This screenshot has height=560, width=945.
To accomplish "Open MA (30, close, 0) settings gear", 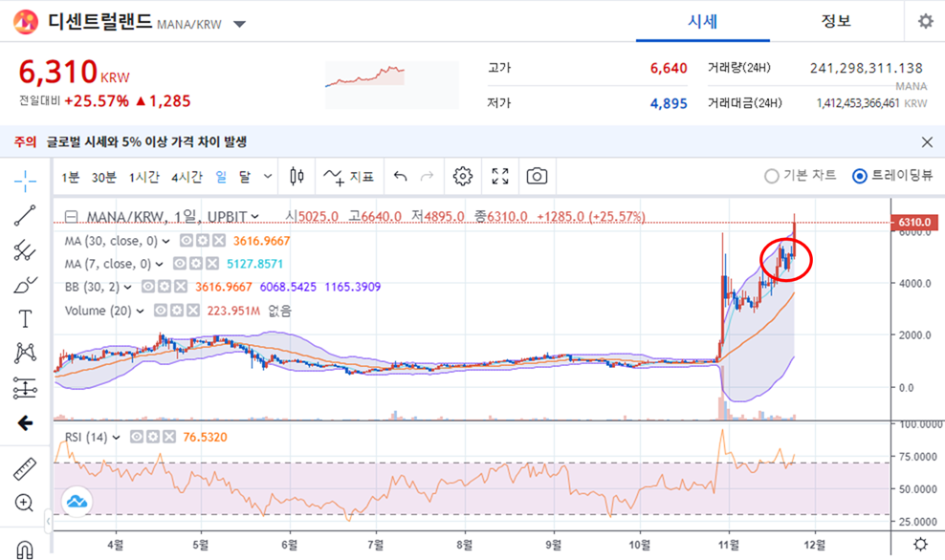I will 203,241.
